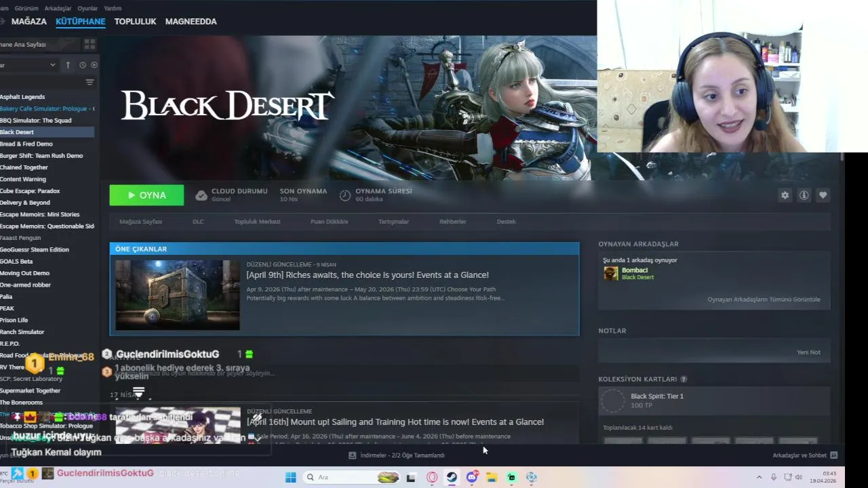Image resolution: width=868 pixels, height=488 pixels.
Task: Click the cloud status icon
Action: point(201,195)
